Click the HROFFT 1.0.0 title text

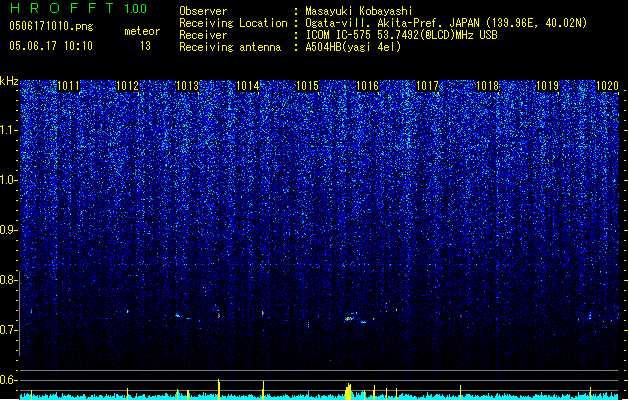click(78, 8)
